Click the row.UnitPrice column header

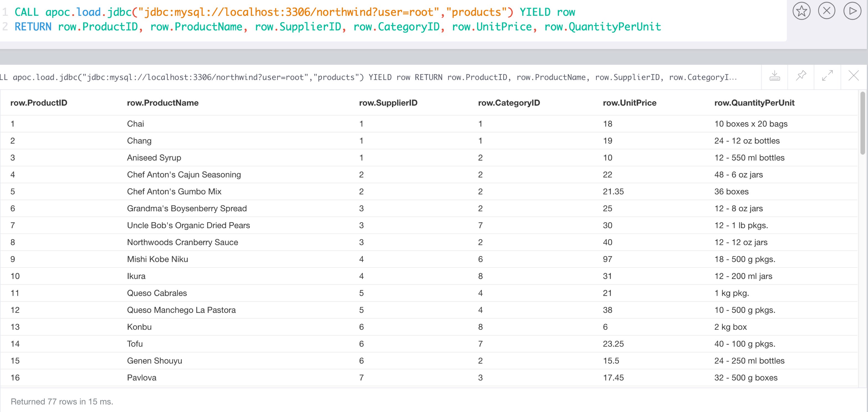pyautogui.click(x=629, y=103)
